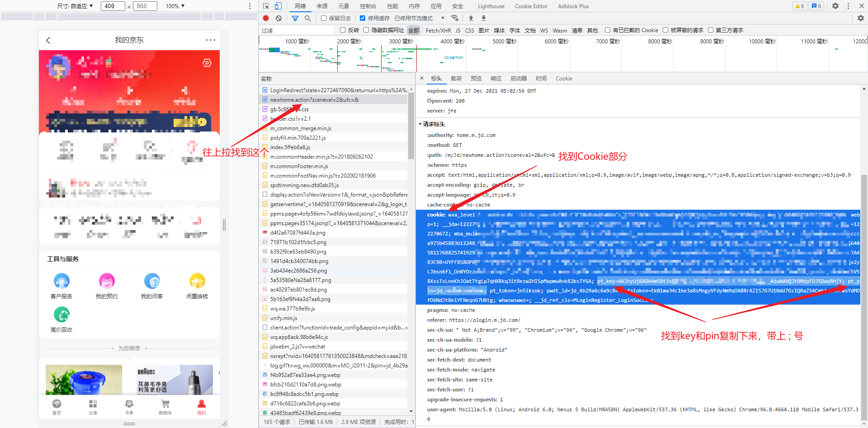Open the 预览 details tab
The height and width of the screenshot is (428, 868).
(476, 78)
